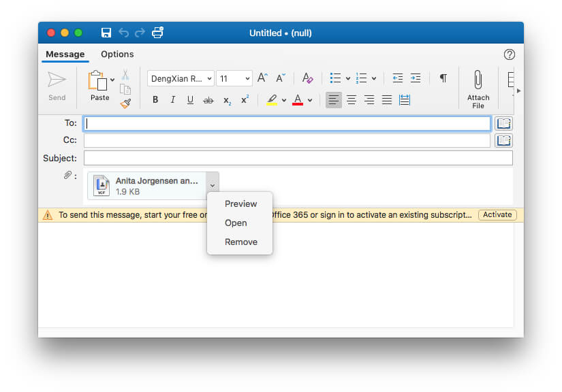Image resolution: width=562 pixels, height=392 pixels.
Task: Open Help with the question mark icon
Action: (x=509, y=54)
